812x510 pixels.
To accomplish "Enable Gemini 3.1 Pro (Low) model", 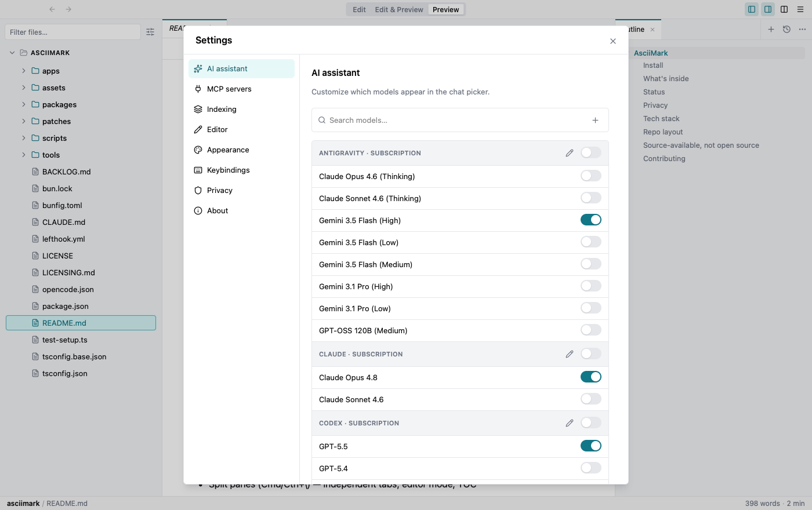I will [591, 308].
